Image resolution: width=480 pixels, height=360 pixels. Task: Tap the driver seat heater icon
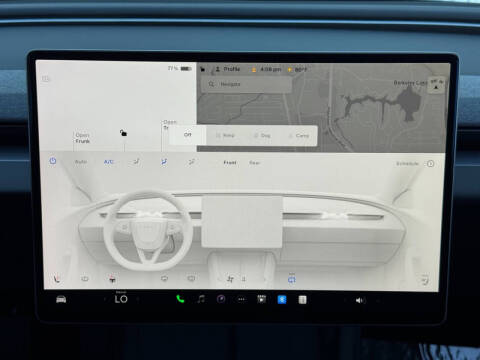tap(57, 278)
